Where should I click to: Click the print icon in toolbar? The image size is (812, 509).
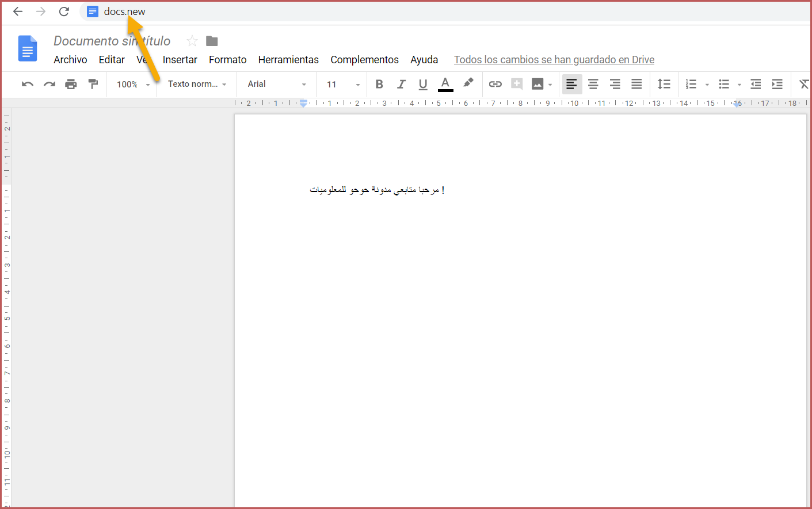(71, 85)
